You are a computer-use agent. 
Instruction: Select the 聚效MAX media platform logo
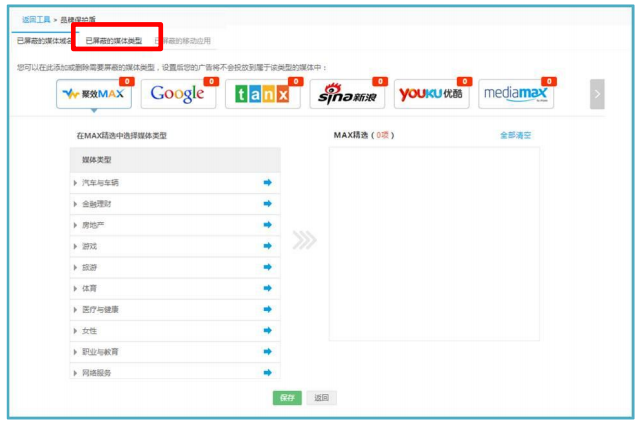click(95, 94)
